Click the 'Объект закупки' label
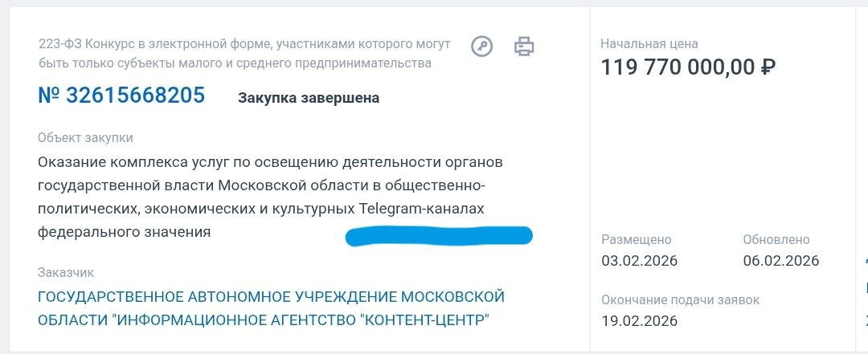This screenshot has height=354, width=868. point(85,138)
